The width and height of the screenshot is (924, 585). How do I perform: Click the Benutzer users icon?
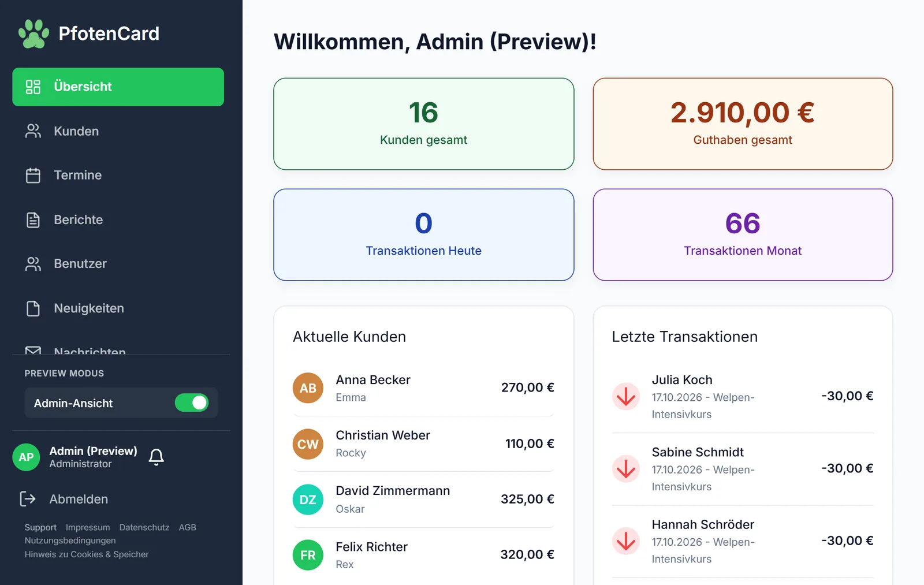coord(33,264)
